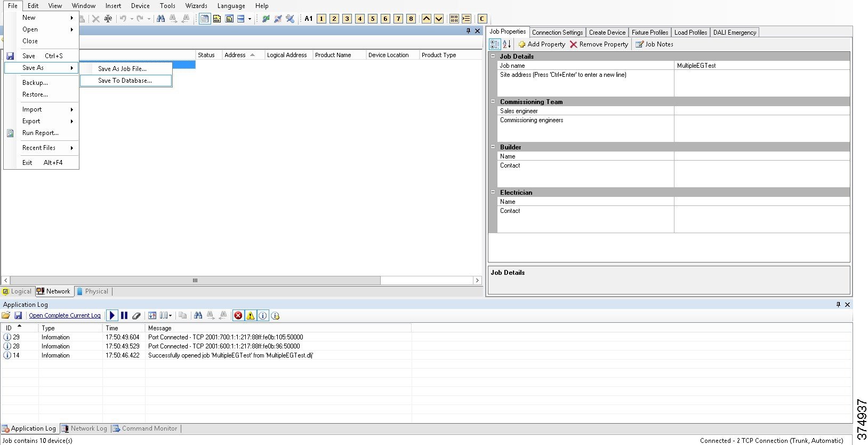Toggle the blue information filter in log toolbar

coord(263,315)
